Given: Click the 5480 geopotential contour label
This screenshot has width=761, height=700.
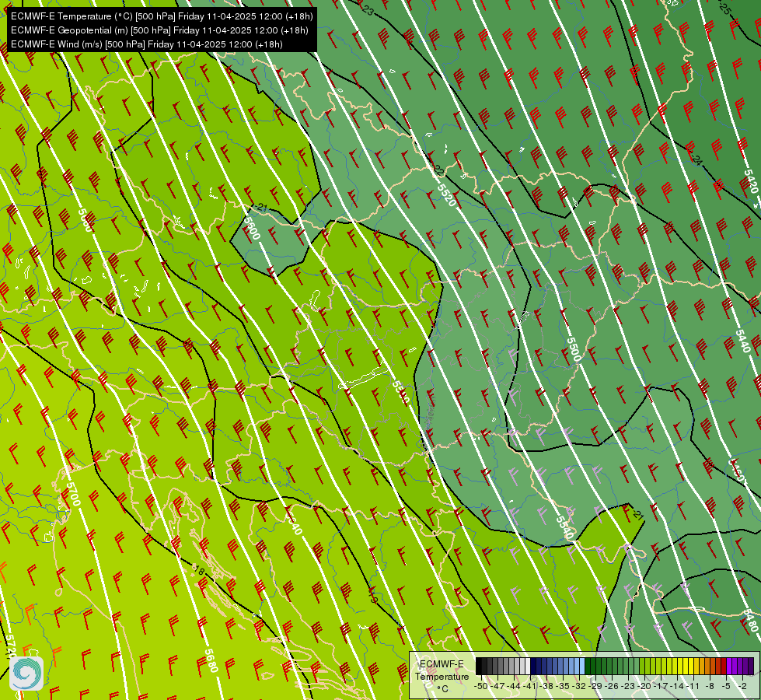Looking at the screenshot, I should [752, 621].
